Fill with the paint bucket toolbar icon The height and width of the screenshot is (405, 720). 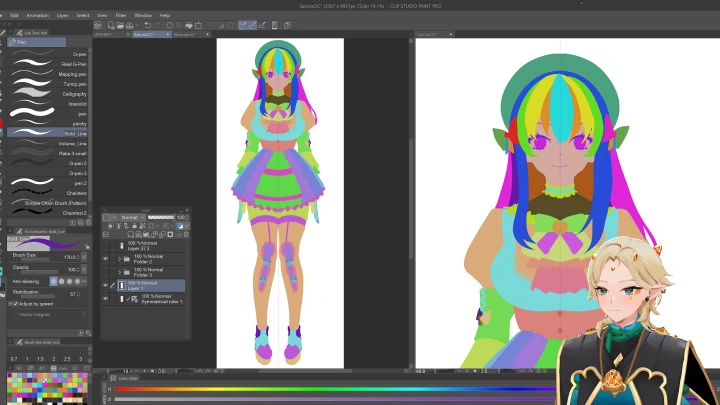click(x=189, y=25)
